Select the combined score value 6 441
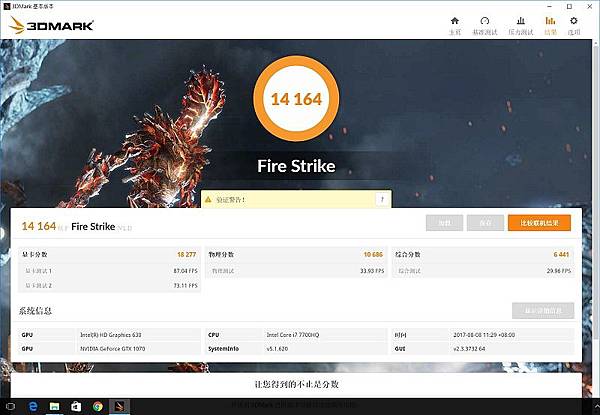This screenshot has height=415, width=600. (x=561, y=254)
